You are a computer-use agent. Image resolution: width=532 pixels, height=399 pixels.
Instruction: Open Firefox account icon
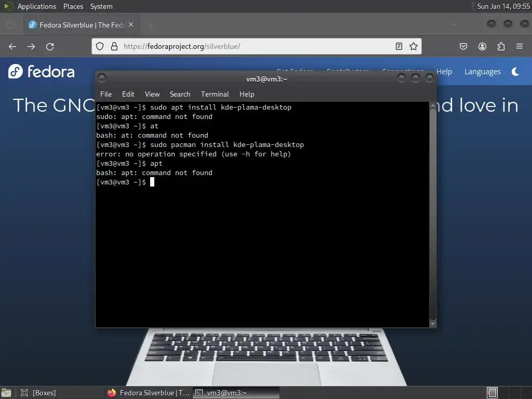click(x=482, y=46)
